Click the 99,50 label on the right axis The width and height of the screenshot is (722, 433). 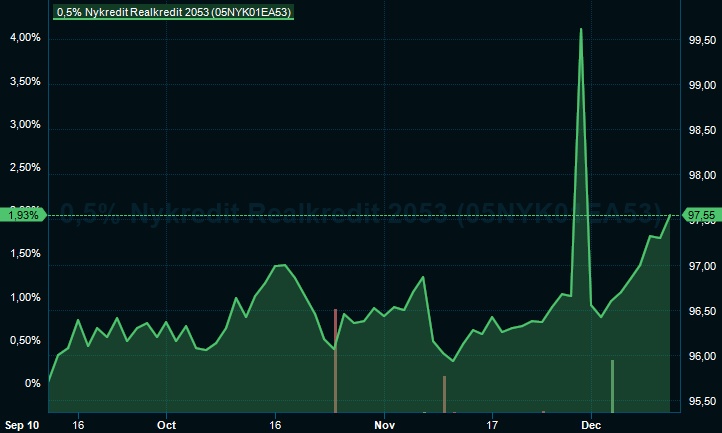tap(701, 40)
